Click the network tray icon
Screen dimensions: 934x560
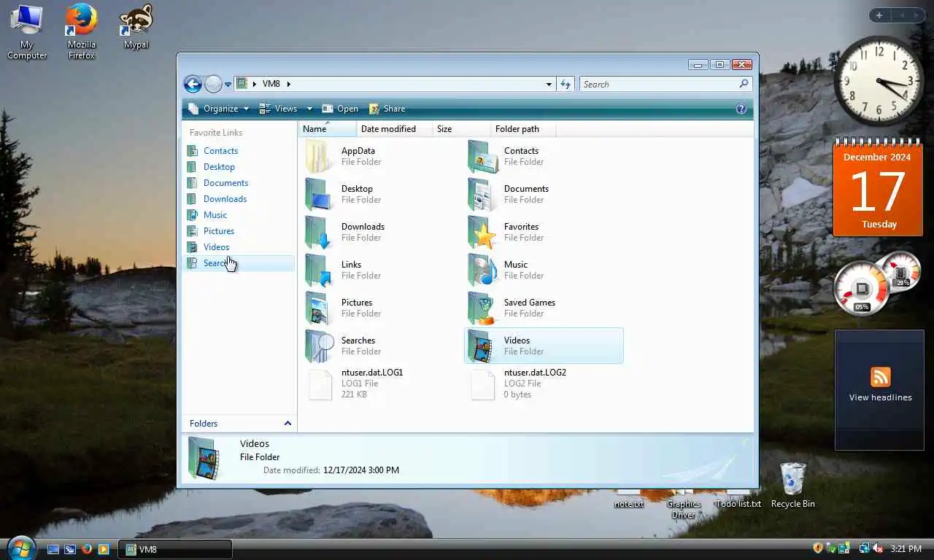[865, 548]
